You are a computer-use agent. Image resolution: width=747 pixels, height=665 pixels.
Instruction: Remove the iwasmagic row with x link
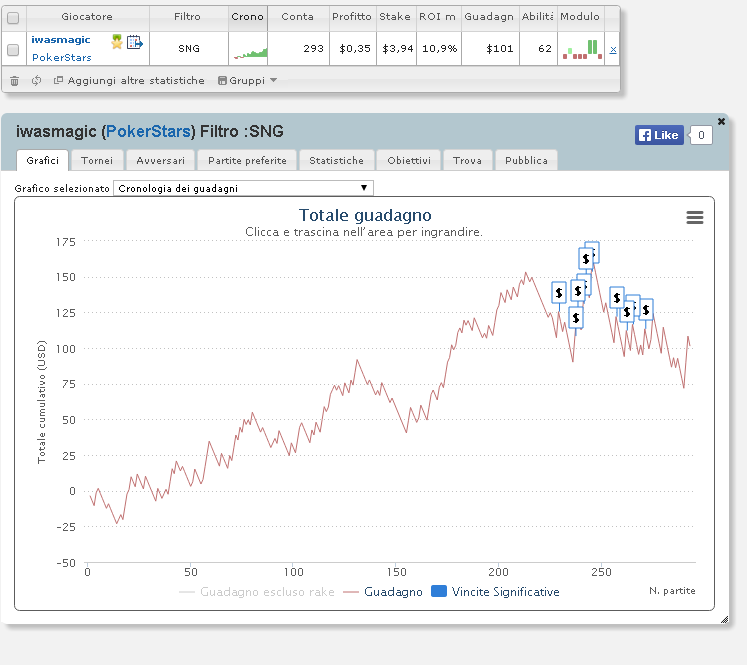[x=613, y=50]
